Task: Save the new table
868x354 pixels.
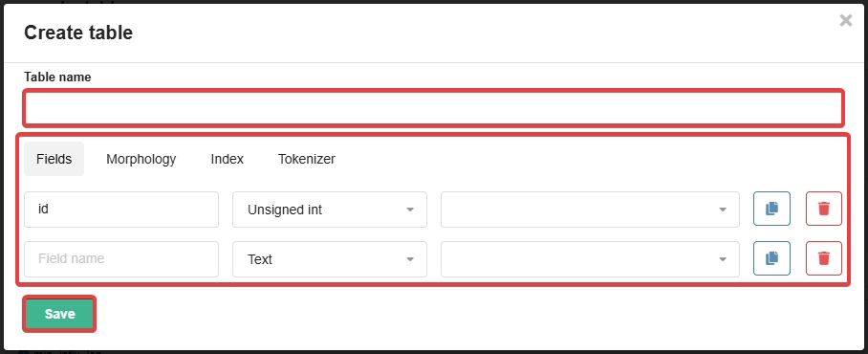Action: (59, 314)
